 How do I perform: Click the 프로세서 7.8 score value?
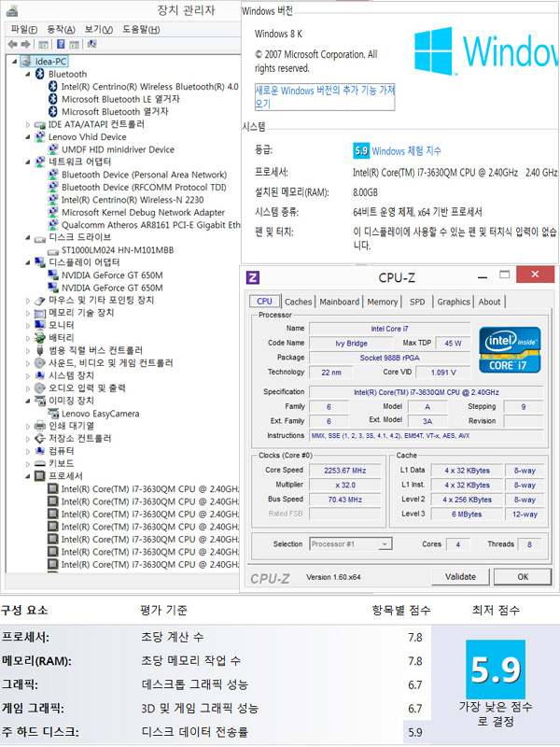coord(415,638)
